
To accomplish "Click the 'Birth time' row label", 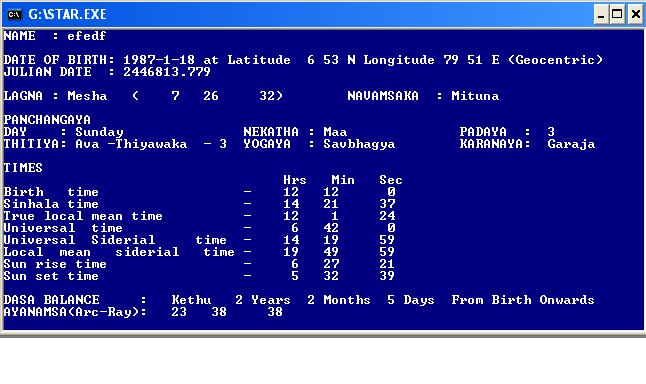I will tap(51, 192).
